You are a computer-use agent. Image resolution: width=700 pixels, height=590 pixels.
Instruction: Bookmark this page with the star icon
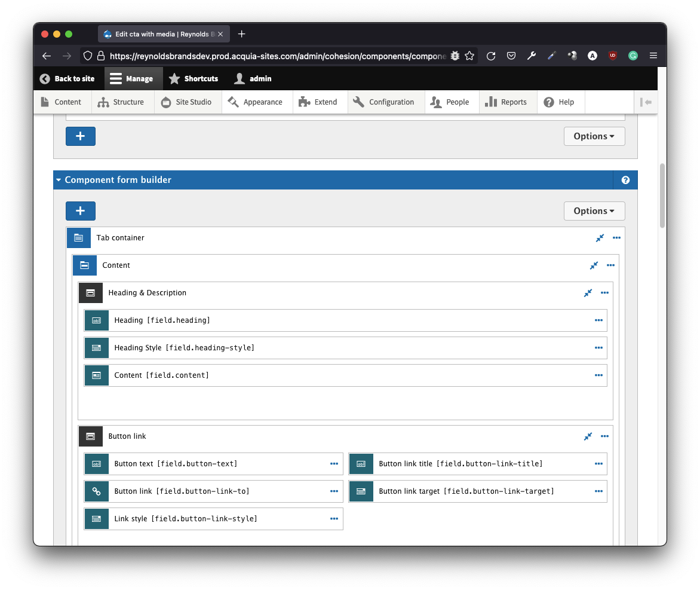tap(469, 56)
